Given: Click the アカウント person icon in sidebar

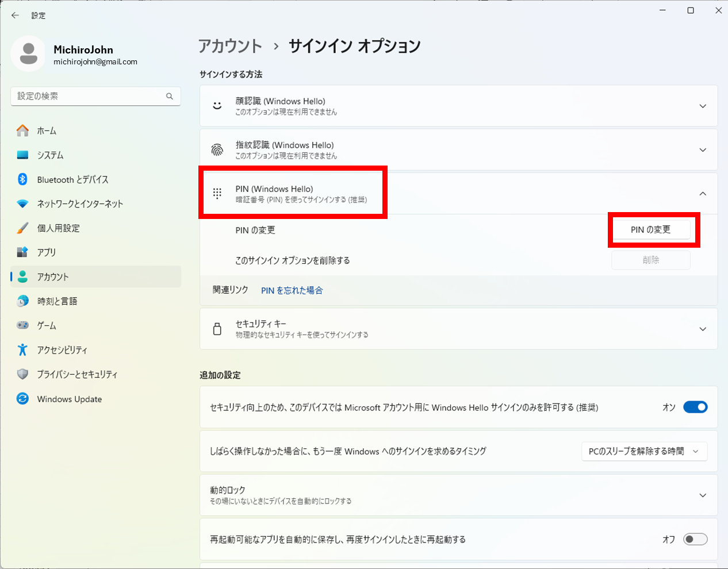Looking at the screenshot, I should tap(22, 277).
